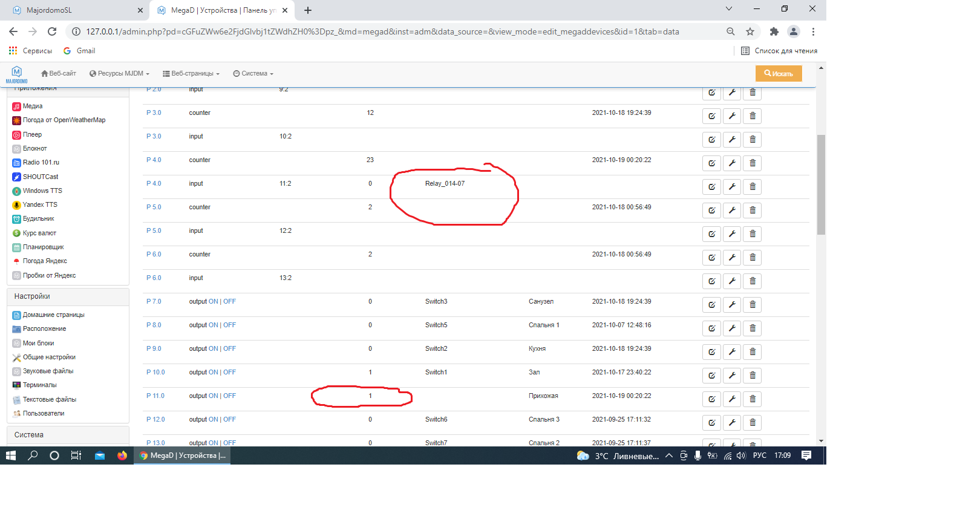Open the P 4.0 counter port link
Image resolution: width=980 pixels, height=519 pixels.
pyautogui.click(x=154, y=160)
